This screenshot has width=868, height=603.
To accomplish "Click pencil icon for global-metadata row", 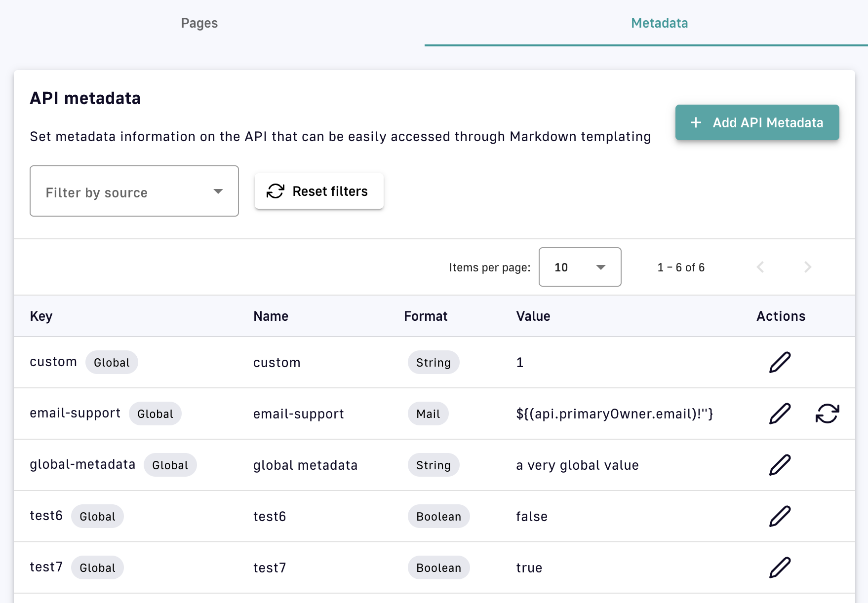I will tap(780, 465).
